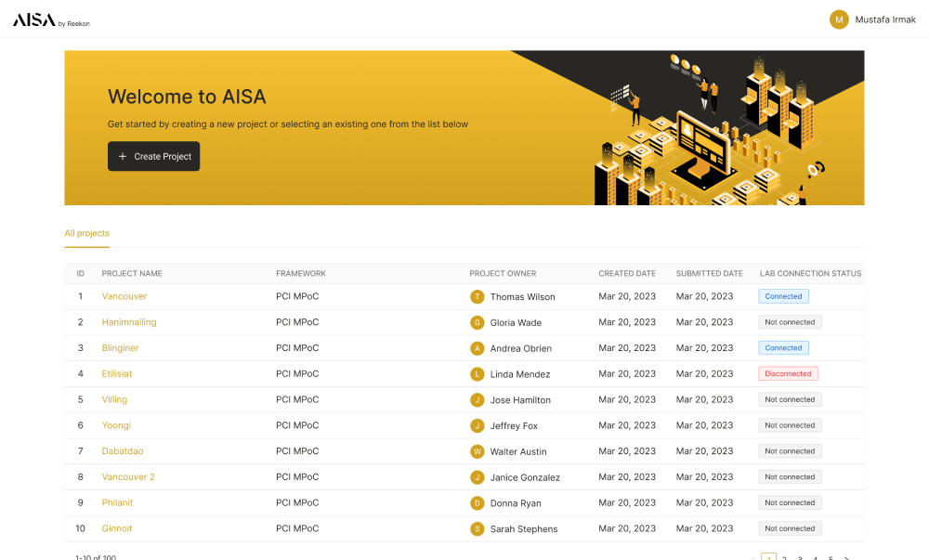Click Blinginer's Connected status badge
Image resolution: width=929 pixels, height=560 pixels.
tap(783, 348)
